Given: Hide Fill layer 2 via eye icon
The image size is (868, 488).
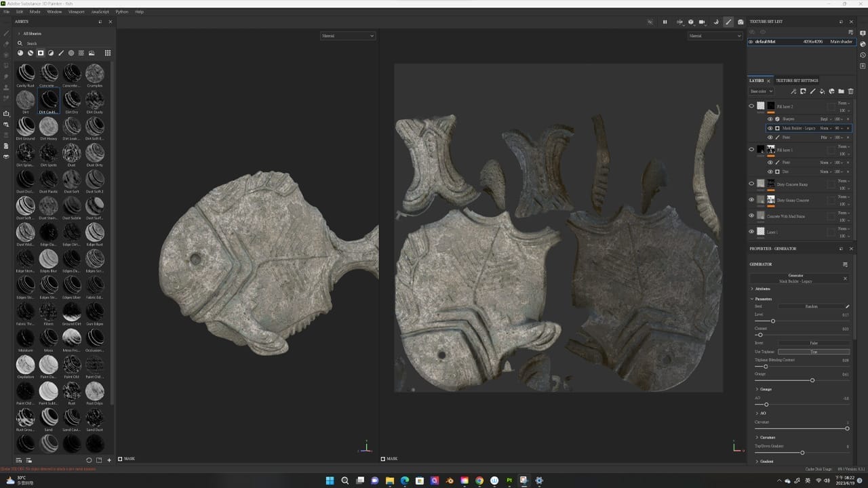Looking at the screenshot, I should (751, 106).
